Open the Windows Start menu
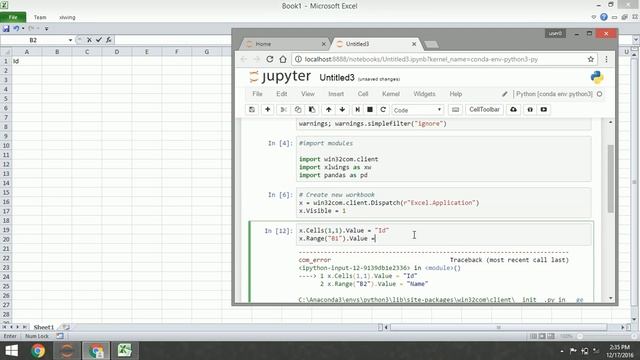 pyautogui.click(x=11, y=351)
